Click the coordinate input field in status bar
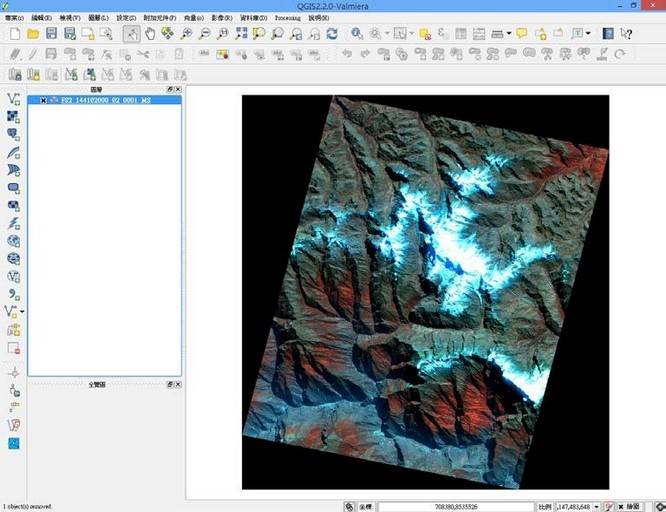 pos(456,507)
